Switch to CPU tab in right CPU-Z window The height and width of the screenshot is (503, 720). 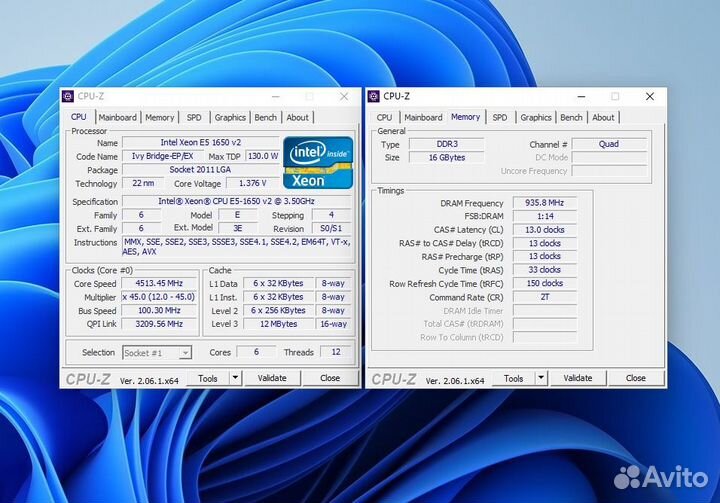[x=384, y=118]
